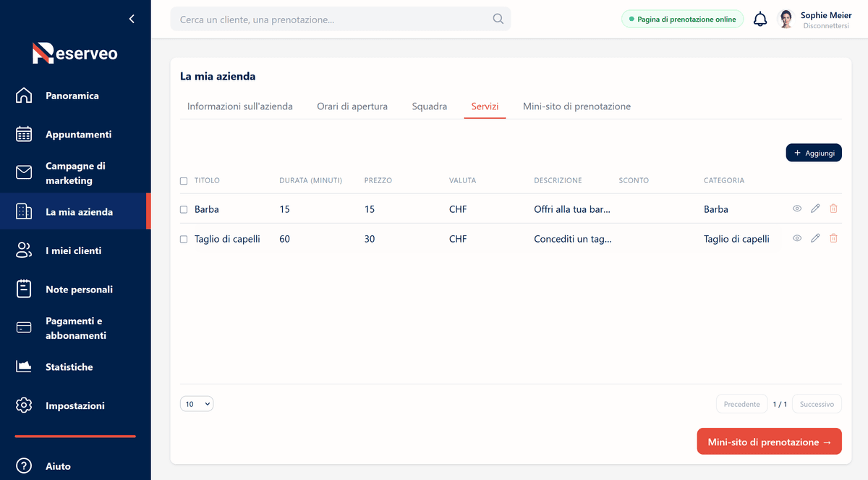This screenshot has width=868, height=480.
Task: Click the Statistiche chart icon
Action: [24, 367]
